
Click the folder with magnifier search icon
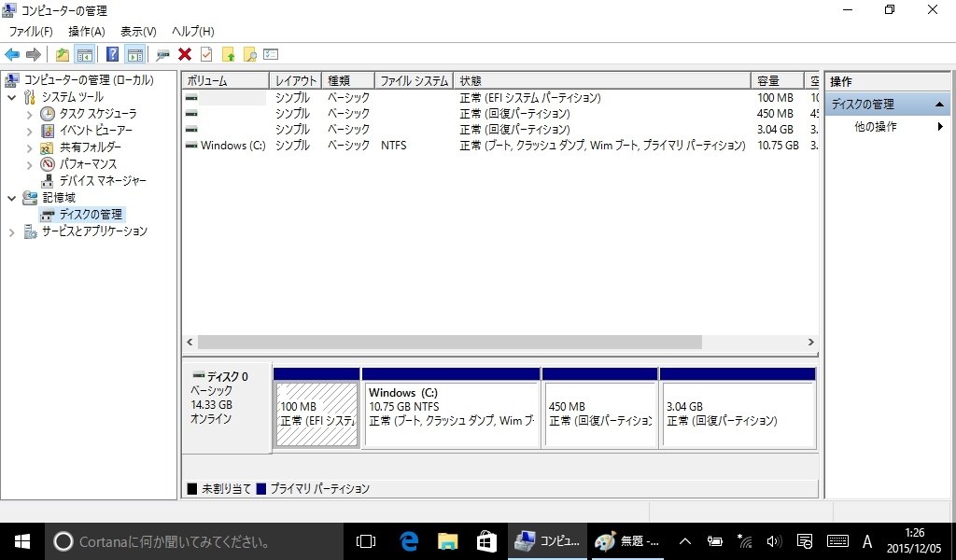pos(249,55)
